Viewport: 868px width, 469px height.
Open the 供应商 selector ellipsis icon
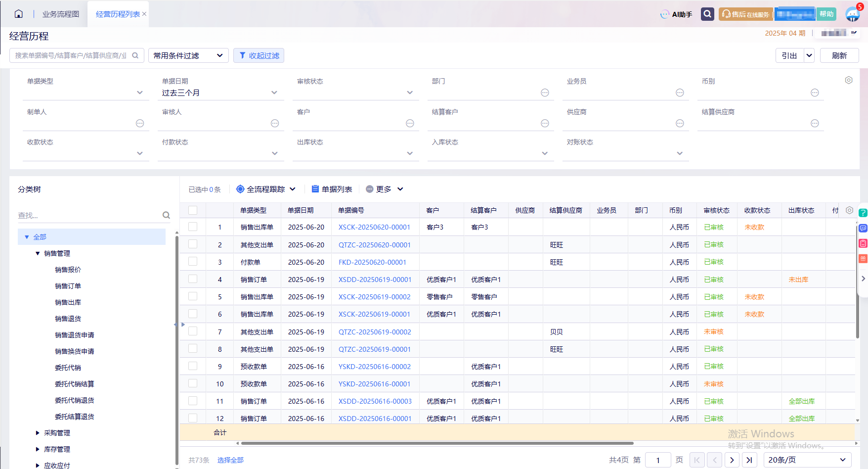680,123
